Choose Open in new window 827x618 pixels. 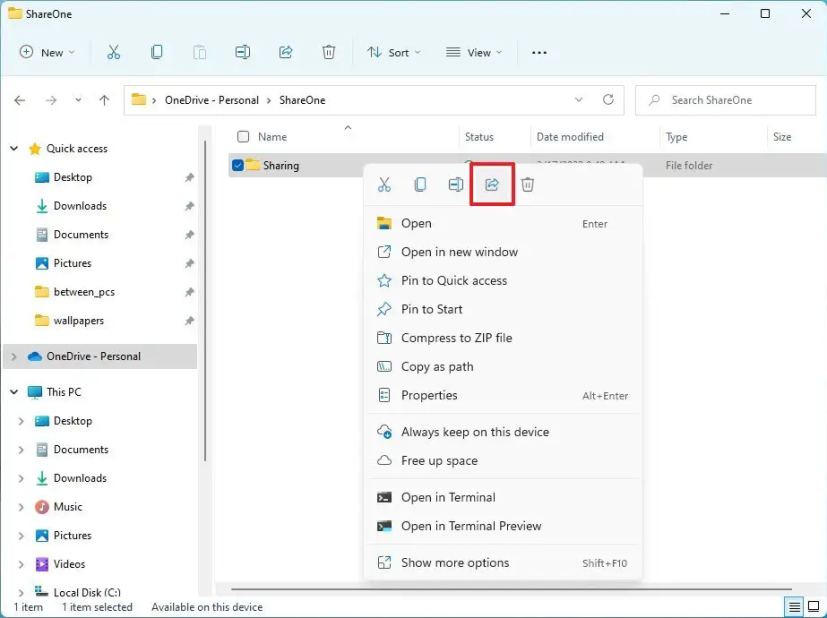point(503,252)
